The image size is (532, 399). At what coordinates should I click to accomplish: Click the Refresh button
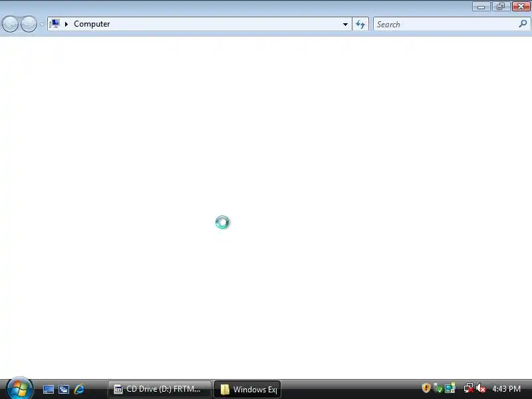[360, 24]
